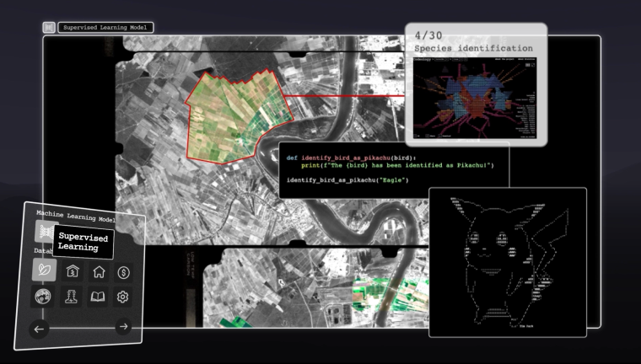The width and height of the screenshot is (641, 364).
Task: Open the globe earth database icon
Action: 43,297
